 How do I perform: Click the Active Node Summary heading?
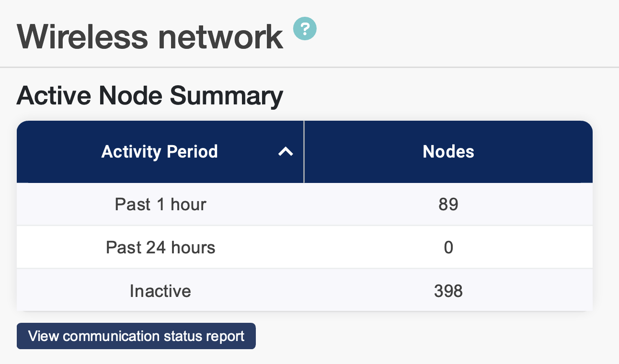149,96
